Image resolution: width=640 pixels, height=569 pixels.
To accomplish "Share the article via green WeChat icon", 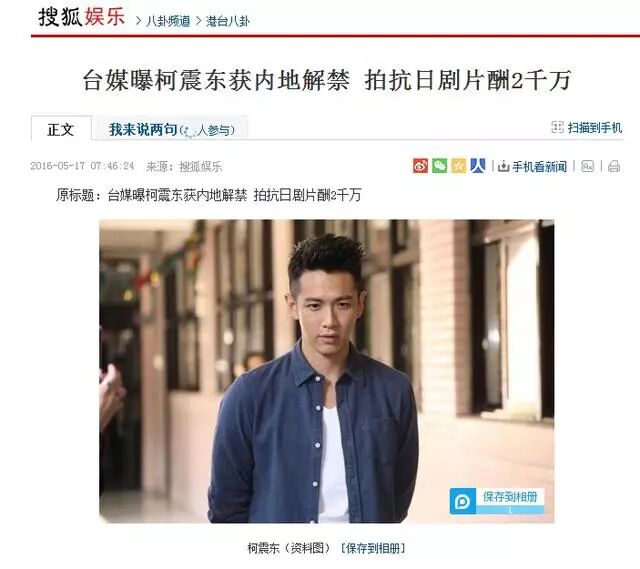I will tap(440, 166).
